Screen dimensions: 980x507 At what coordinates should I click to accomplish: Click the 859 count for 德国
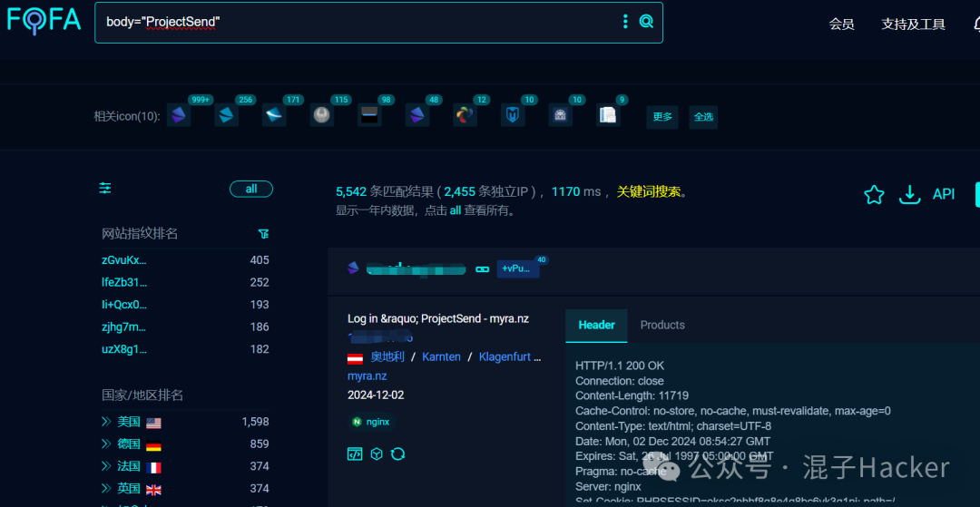pyautogui.click(x=260, y=444)
